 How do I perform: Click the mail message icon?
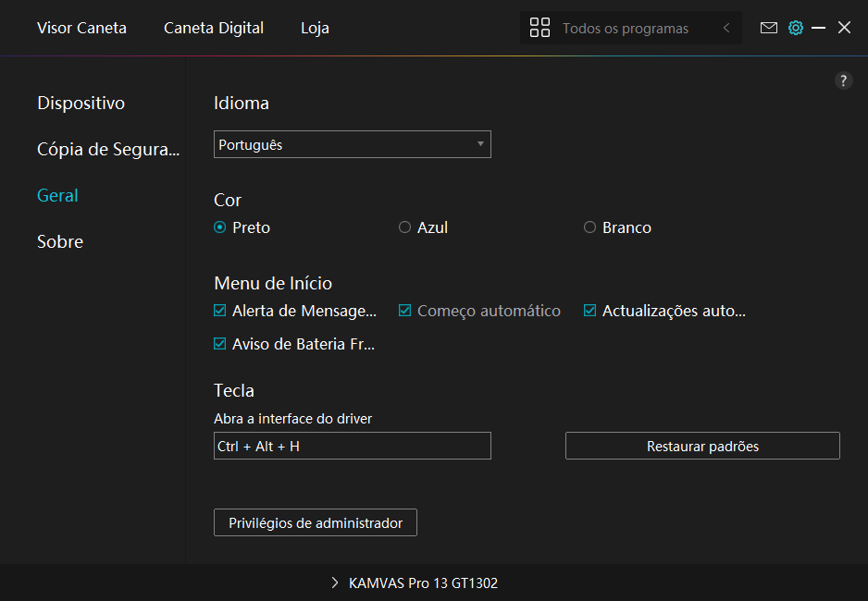click(x=768, y=28)
